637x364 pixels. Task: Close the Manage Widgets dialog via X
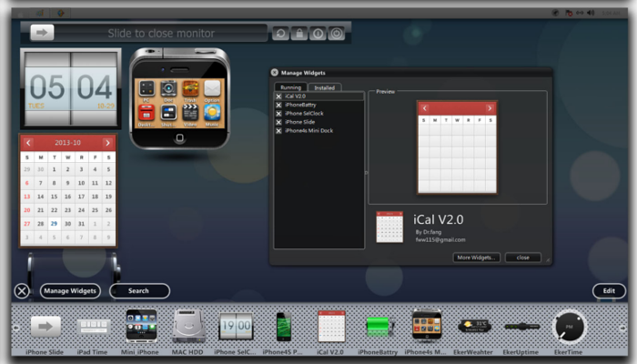pyautogui.click(x=275, y=72)
